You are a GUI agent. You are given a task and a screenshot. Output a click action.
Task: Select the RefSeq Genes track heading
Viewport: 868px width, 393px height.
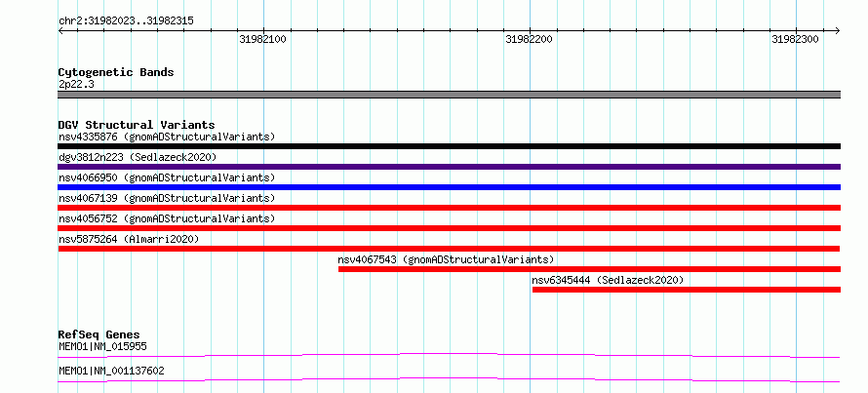pos(99,334)
